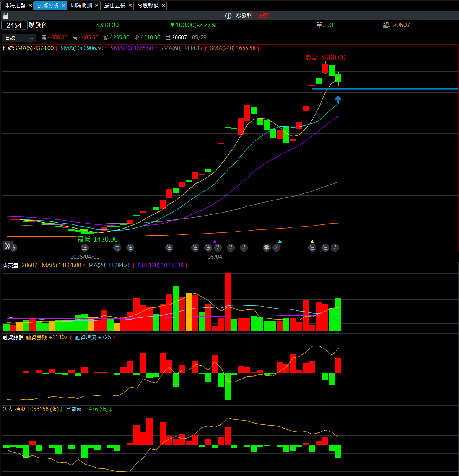The image size is (459, 476).
Task: Click the 2026/04/01 date axis label
Action: click(x=85, y=257)
